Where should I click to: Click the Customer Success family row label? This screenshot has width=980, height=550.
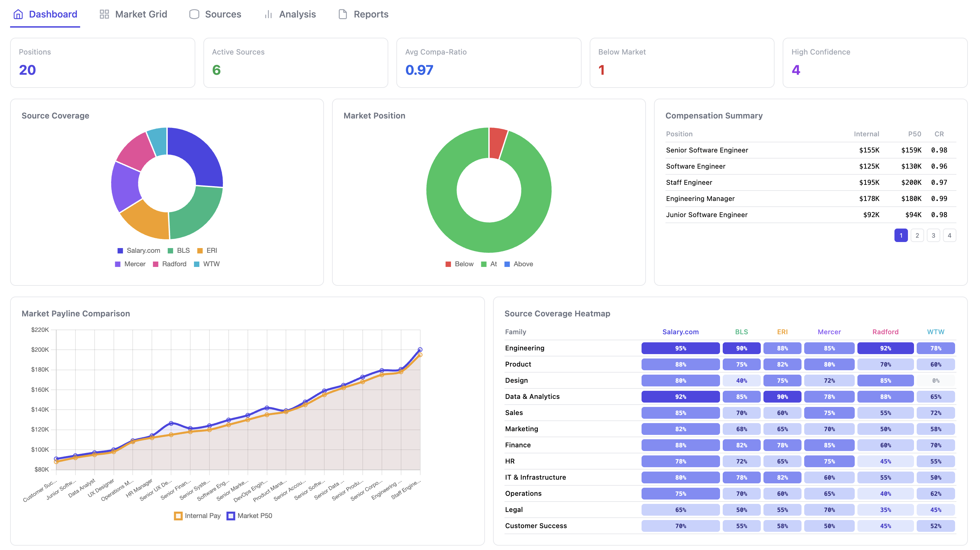[536, 526]
